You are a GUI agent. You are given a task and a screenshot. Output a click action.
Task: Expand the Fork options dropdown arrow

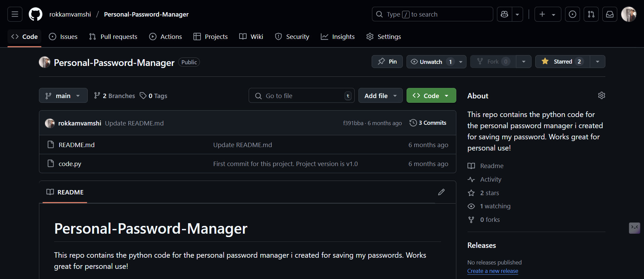tap(524, 62)
